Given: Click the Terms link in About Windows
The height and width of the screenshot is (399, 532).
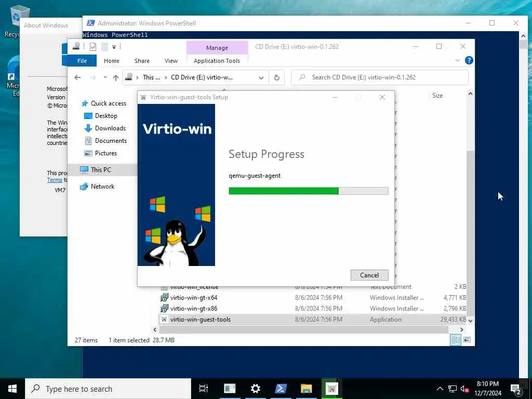Looking at the screenshot, I should (x=55, y=180).
